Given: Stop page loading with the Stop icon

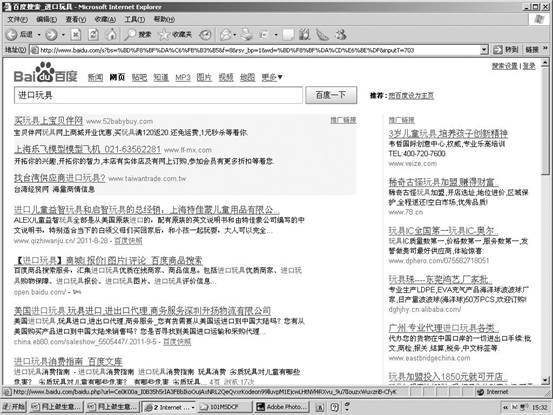Looking at the screenshot, I should click(76, 35).
